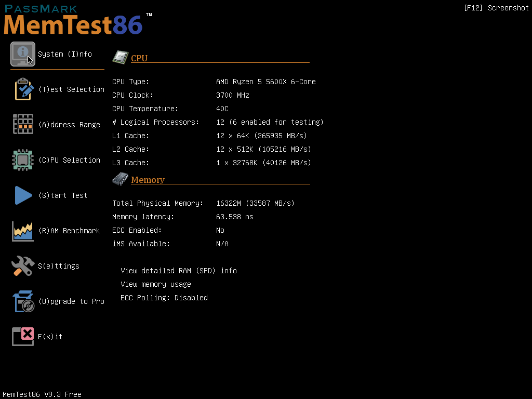Click the CPU Clock: label
This screenshot has width=532, height=399.
[132, 96]
